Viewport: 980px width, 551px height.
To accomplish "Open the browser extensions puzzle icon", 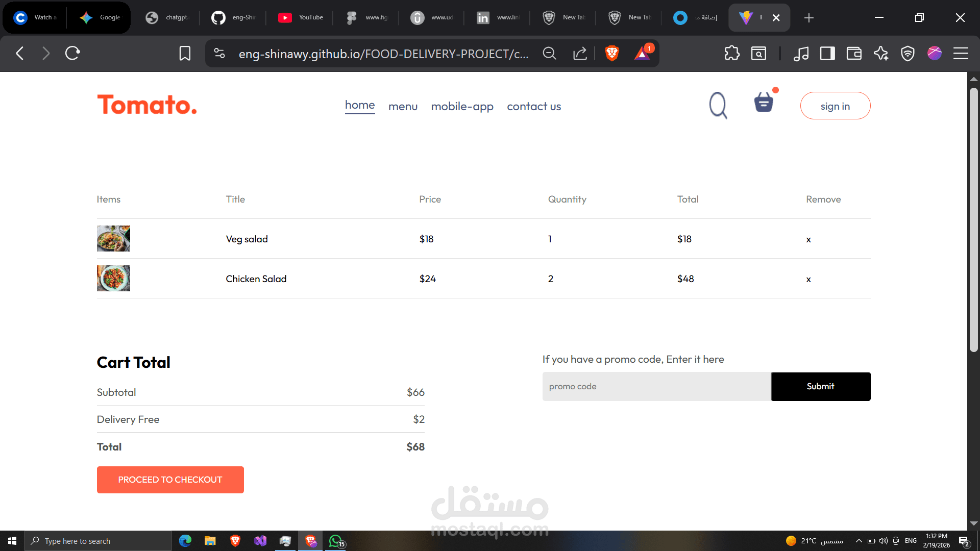I will coord(732,53).
